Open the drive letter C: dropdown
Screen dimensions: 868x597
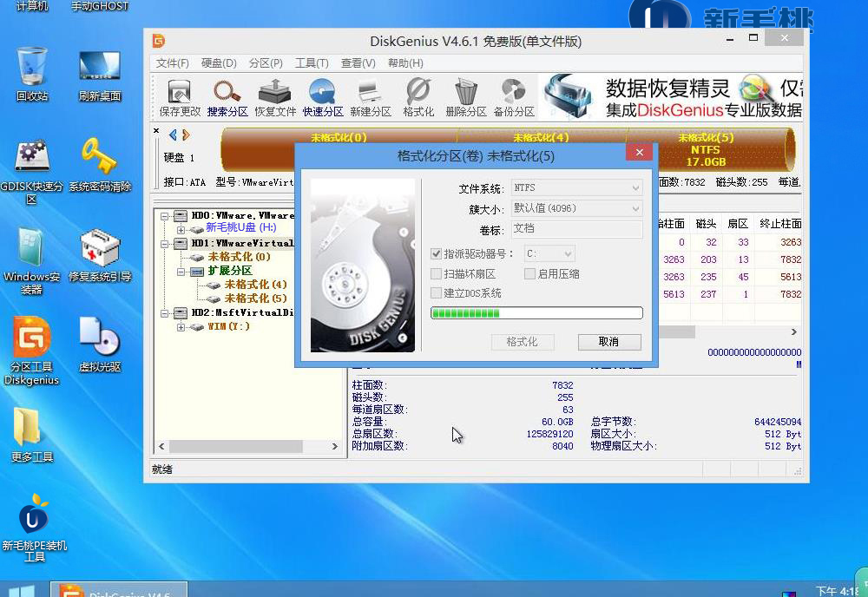click(x=549, y=254)
